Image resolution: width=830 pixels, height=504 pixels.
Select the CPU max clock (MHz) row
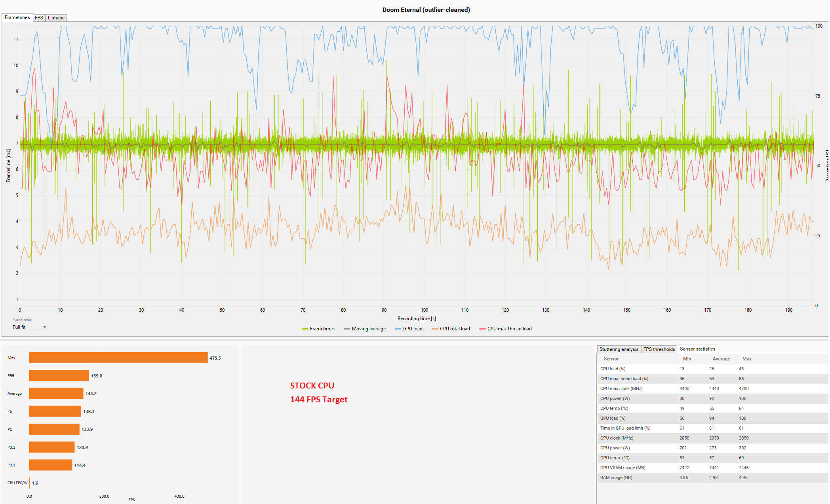[712, 388]
